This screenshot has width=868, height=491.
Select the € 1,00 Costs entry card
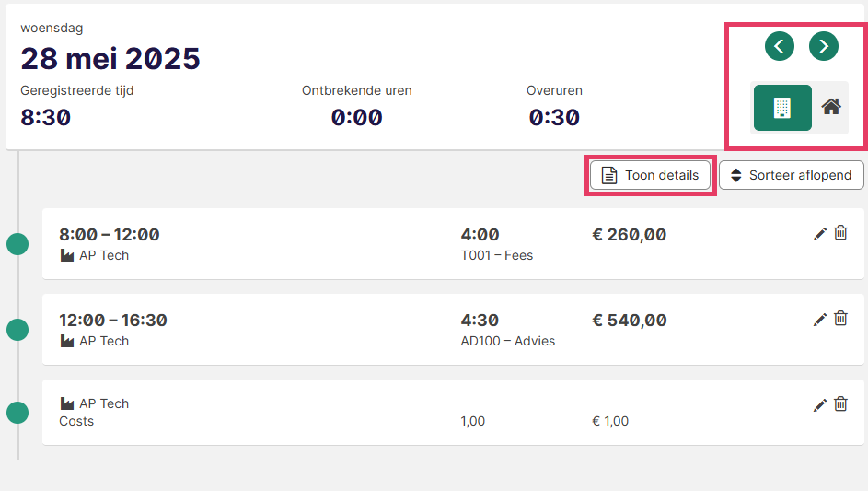(453, 413)
